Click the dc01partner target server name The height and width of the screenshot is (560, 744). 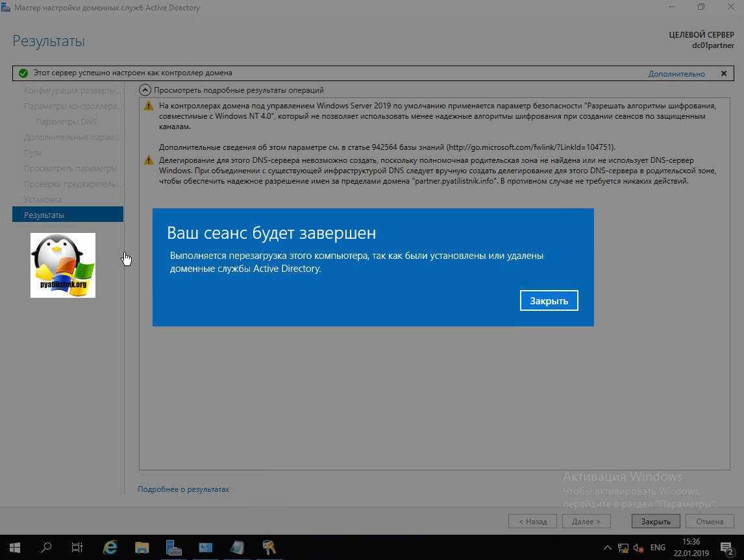coord(713,45)
